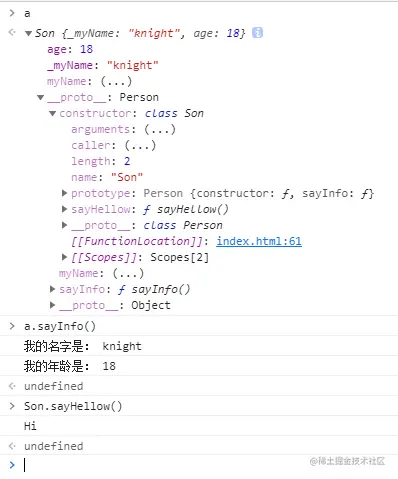Collapse the Son object root arrow
The width and height of the screenshot is (398, 479).
point(28,33)
